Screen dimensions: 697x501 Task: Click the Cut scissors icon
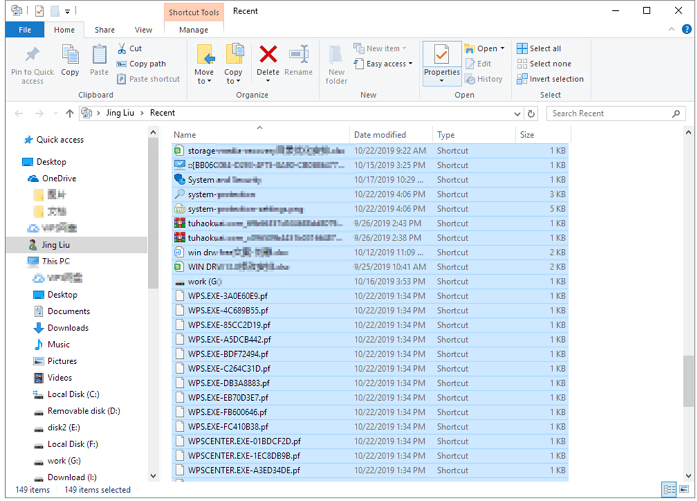click(x=121, y=48)
